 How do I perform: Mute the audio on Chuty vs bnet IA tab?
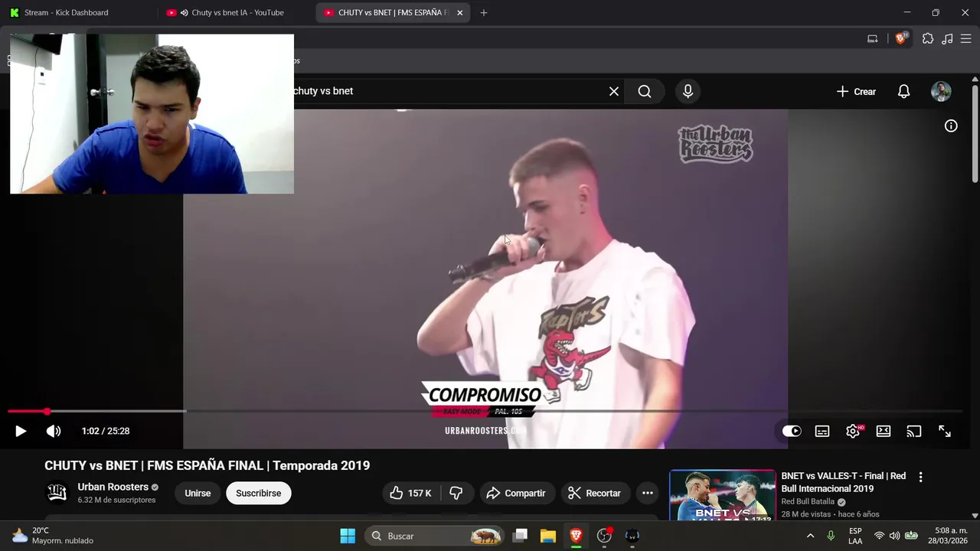pyautogui.click(x=185, y=12)
